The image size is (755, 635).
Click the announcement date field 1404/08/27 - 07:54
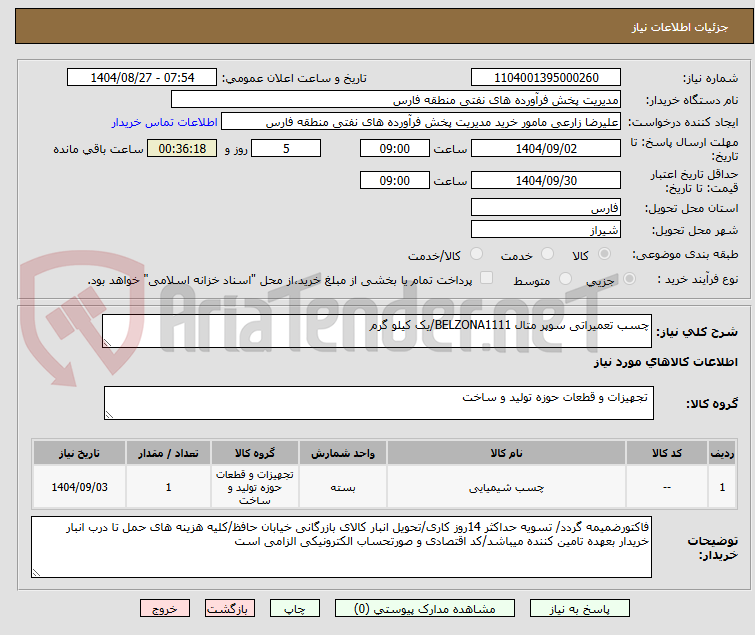(x=142, y=78)
